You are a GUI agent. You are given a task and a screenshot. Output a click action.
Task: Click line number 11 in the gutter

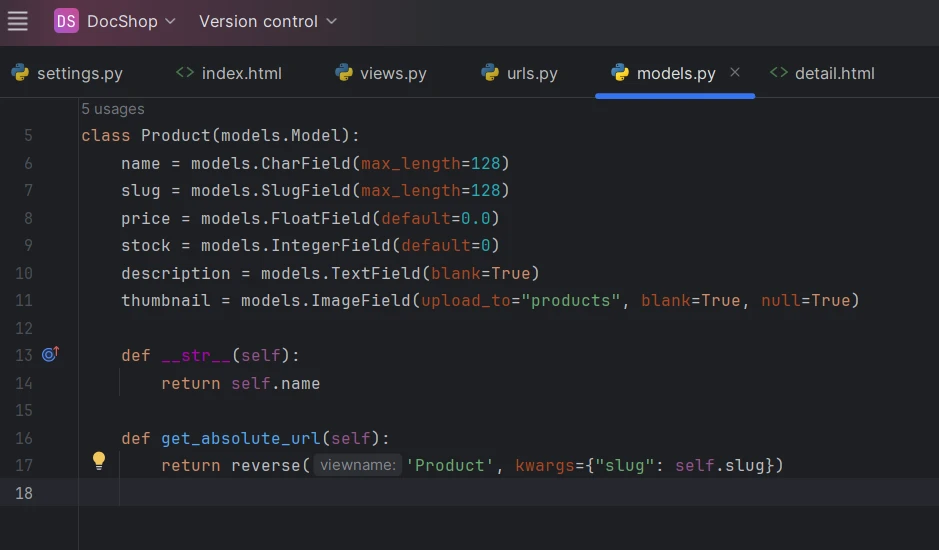click(24, 300)
